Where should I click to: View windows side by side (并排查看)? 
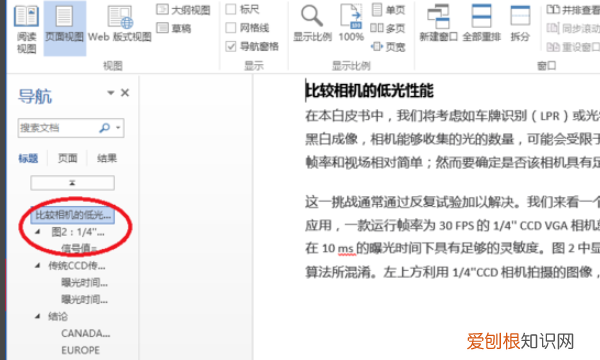coord(573,10)
